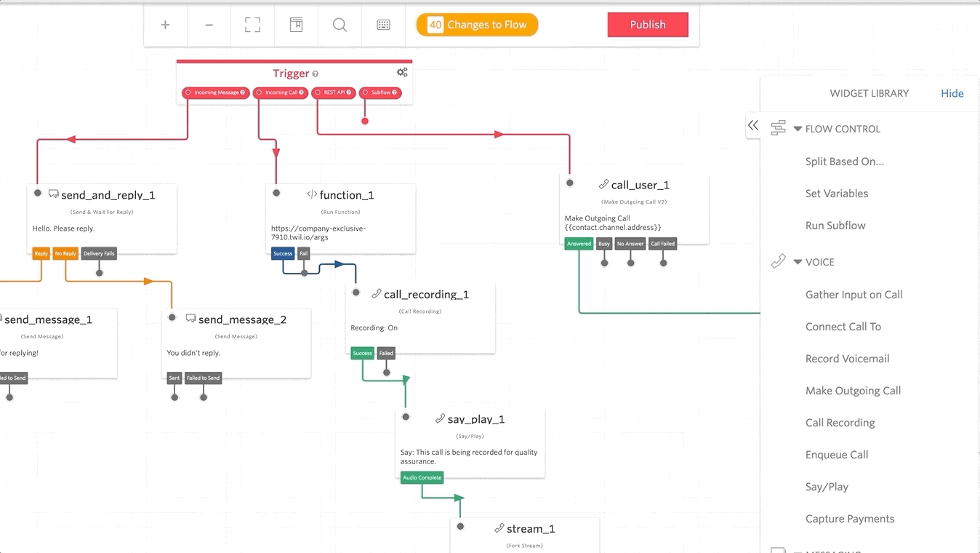980x553 pixels.
Task: Choose Capture Payments widget
Action: [x=850, y=519]
